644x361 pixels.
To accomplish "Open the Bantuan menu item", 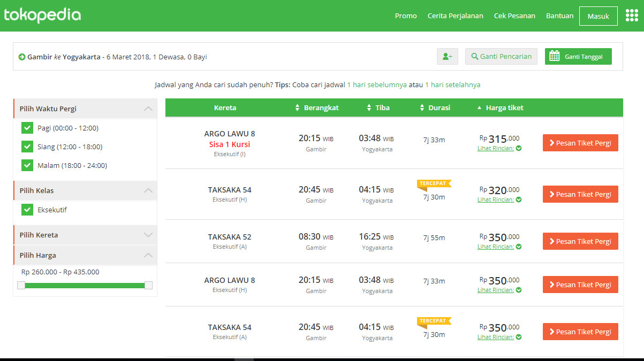I will tap(559, 16).
